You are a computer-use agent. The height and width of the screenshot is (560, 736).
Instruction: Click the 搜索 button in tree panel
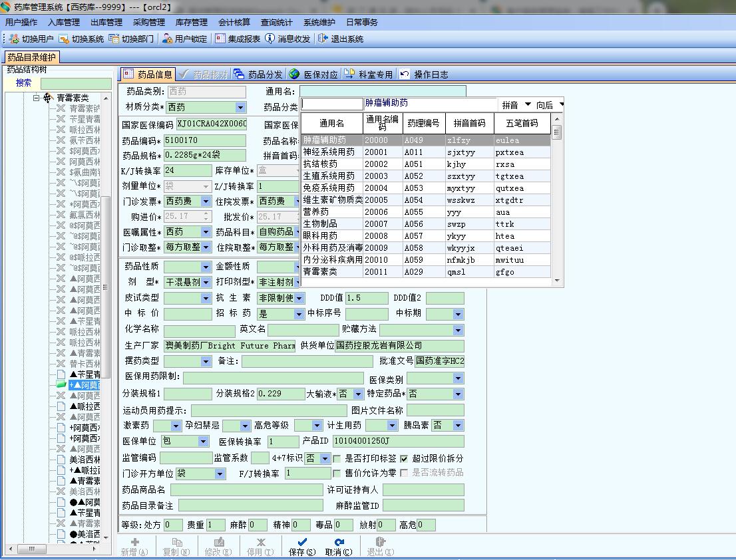tap(23, 83)
